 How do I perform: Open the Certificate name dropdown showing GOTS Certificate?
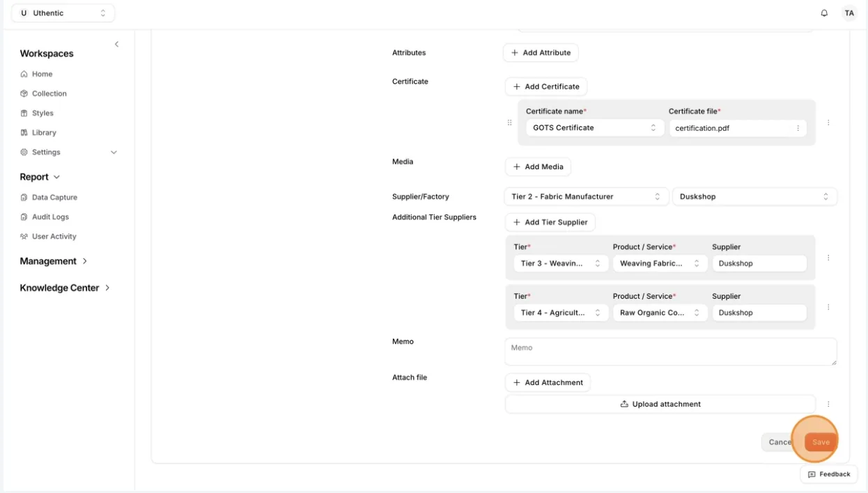pyautogui.click(x=595, y=128)
